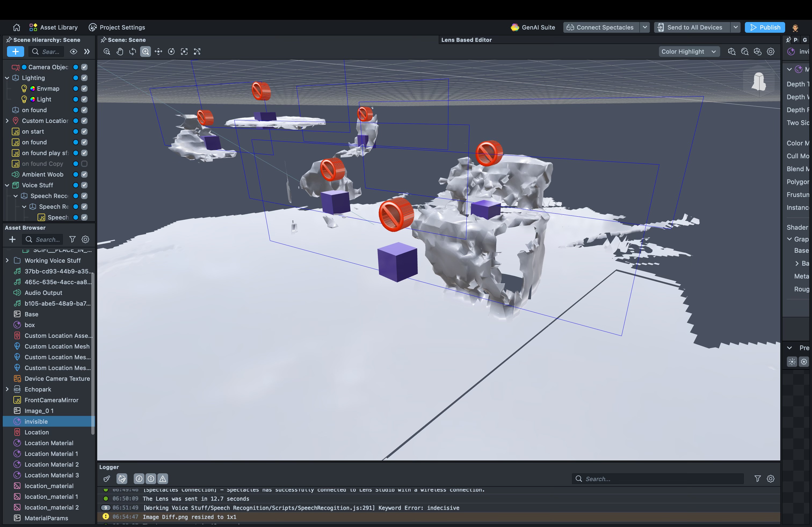Collapse the Voice Stuff hierarchy item

[x=7, y=185]
